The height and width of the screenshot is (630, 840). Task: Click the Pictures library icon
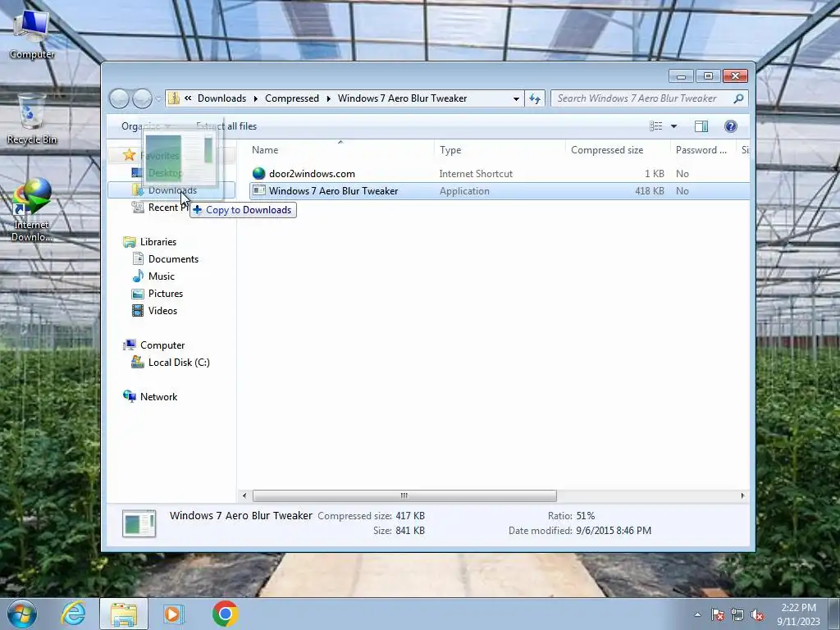coord(138,294)
